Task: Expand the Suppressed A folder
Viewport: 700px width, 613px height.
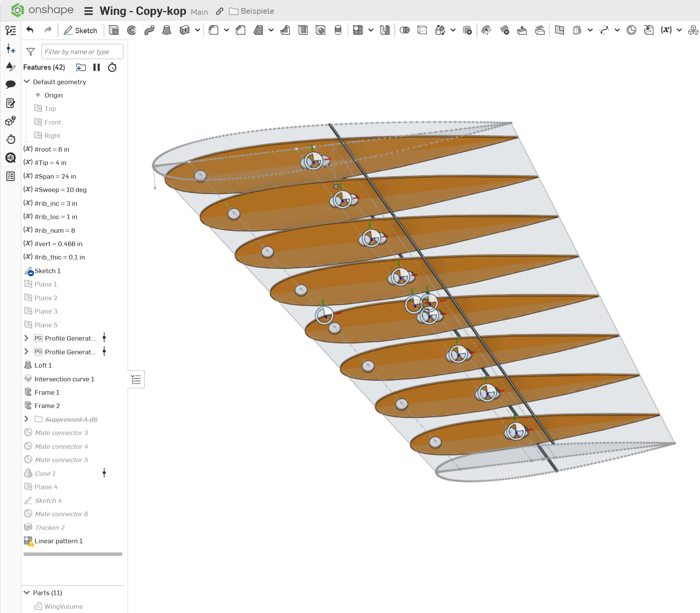Action: click(26, 419)
